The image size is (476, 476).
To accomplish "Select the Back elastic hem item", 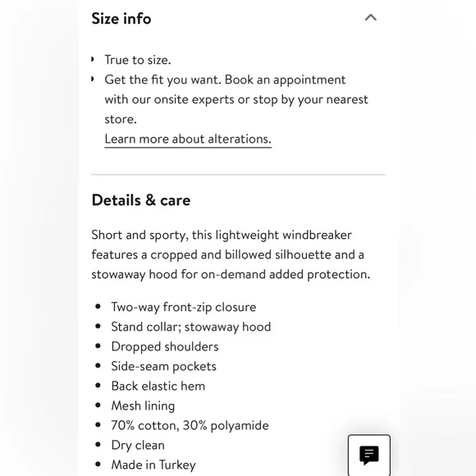I will tap(158, 387).
